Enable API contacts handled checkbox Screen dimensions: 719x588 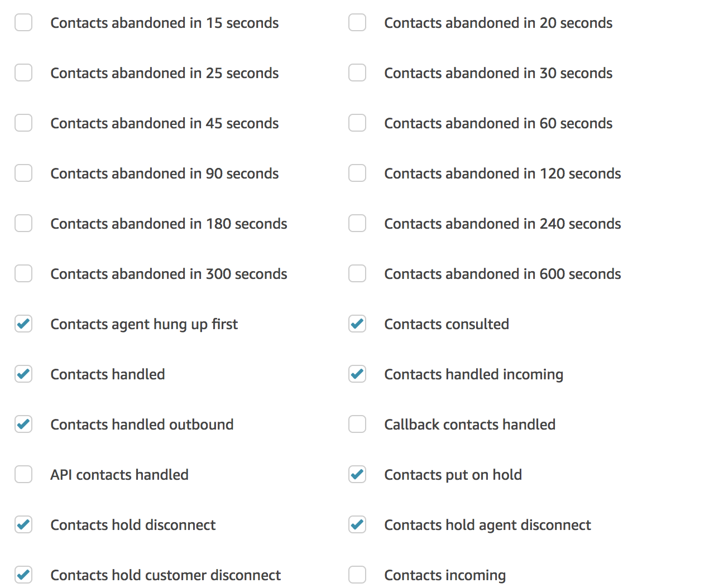pyautogui.click(x=23, y=475)
